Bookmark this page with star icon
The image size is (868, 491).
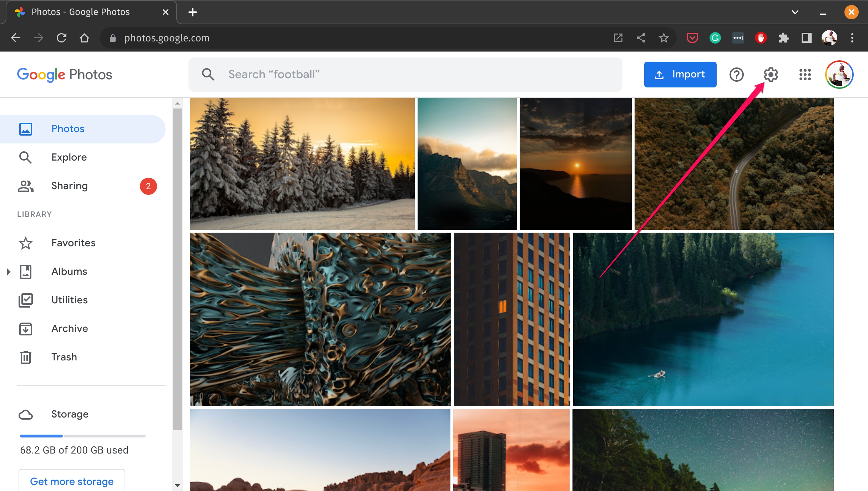coord(663,38)
